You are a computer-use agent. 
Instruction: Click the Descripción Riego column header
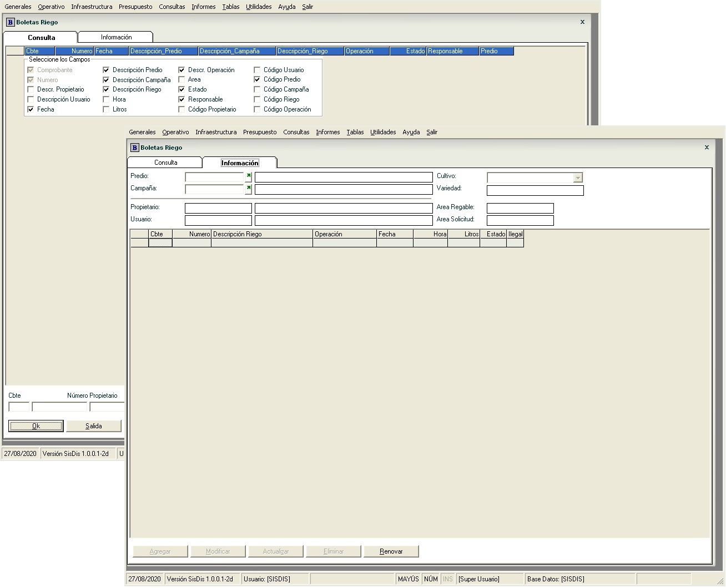coord(261,234)
